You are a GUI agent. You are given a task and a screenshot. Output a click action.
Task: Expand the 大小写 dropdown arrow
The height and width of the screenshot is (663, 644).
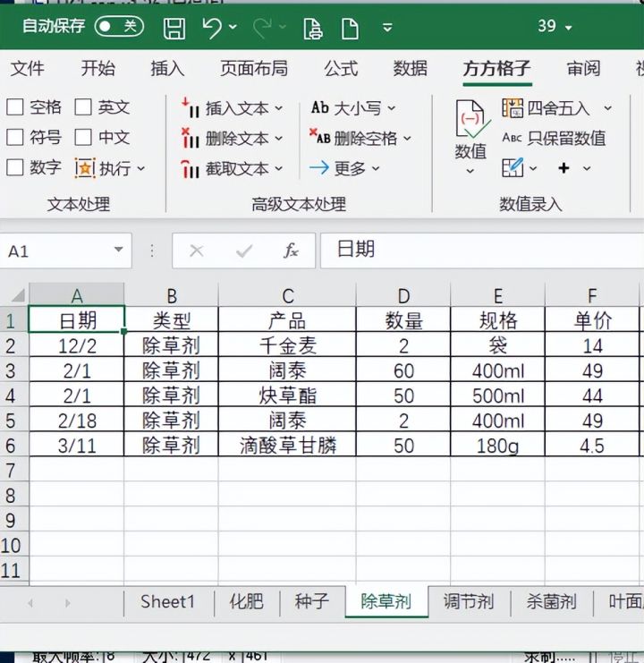click(x=391, y=108)
